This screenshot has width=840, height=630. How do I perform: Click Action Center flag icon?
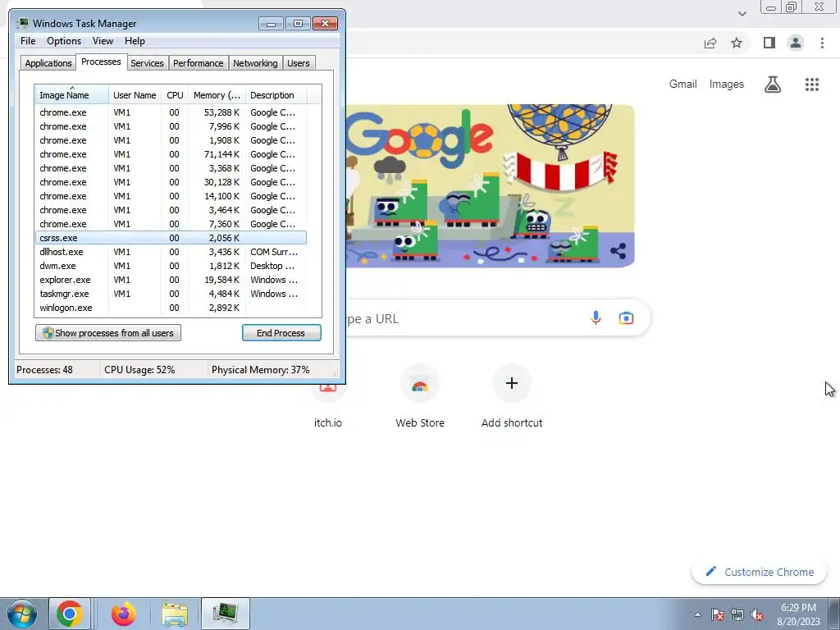coord(718,615)
